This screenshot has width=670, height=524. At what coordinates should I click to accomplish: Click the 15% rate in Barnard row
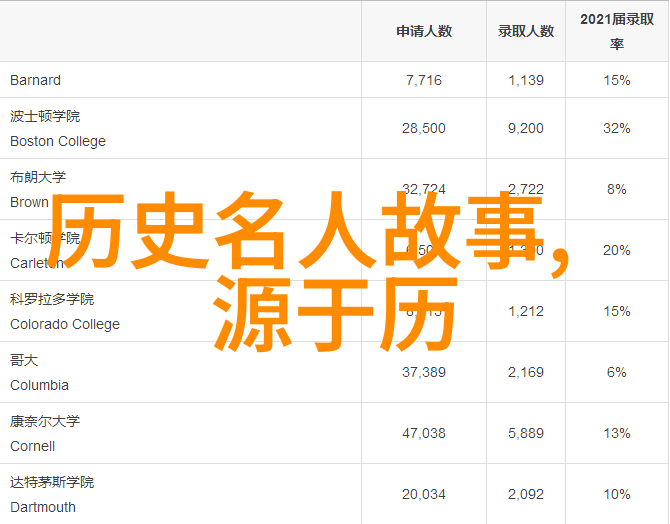[617, 80]
